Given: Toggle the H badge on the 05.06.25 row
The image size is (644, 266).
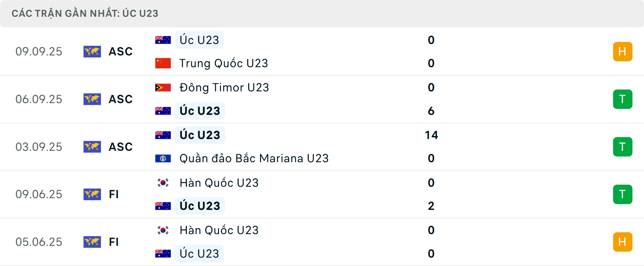Looking at the screenshot, I should click(623, 242).
